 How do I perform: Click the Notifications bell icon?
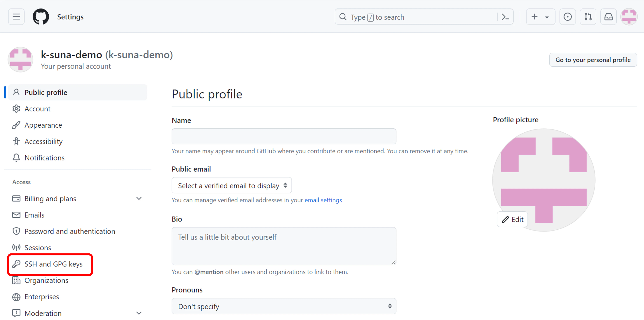[x=16, y=157]
